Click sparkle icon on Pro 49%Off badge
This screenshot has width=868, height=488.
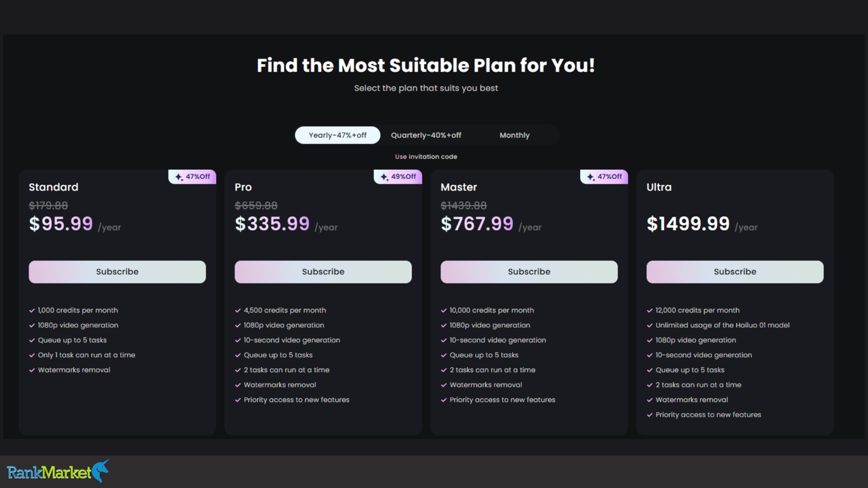[384, 177]
